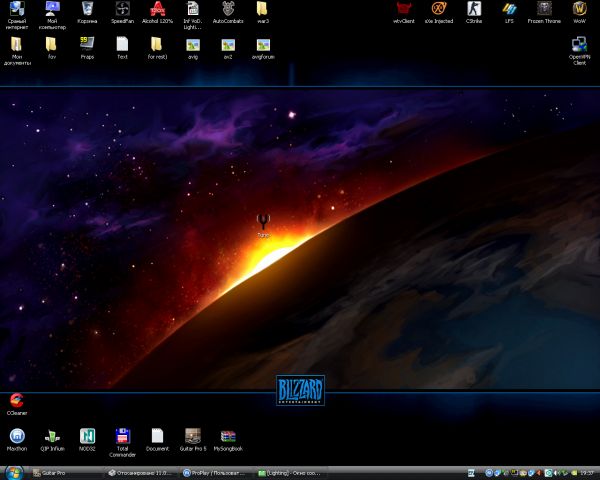
Task: Open the for rest) folder
Action: tap(157, 48)
